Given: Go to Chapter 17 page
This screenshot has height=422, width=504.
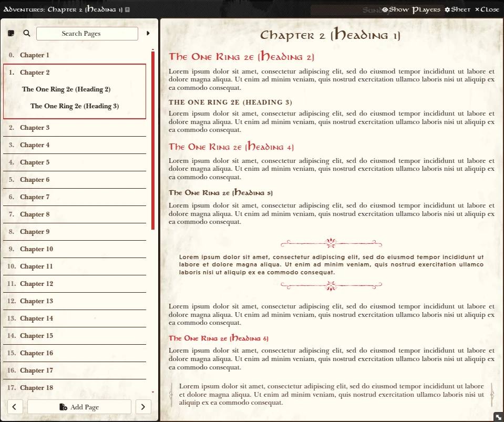Looking at the screenshot, I should coord(75,370).
